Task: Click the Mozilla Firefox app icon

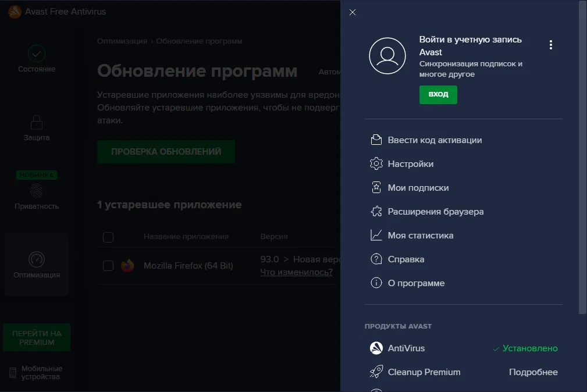Action: click(x=127, y=265)
